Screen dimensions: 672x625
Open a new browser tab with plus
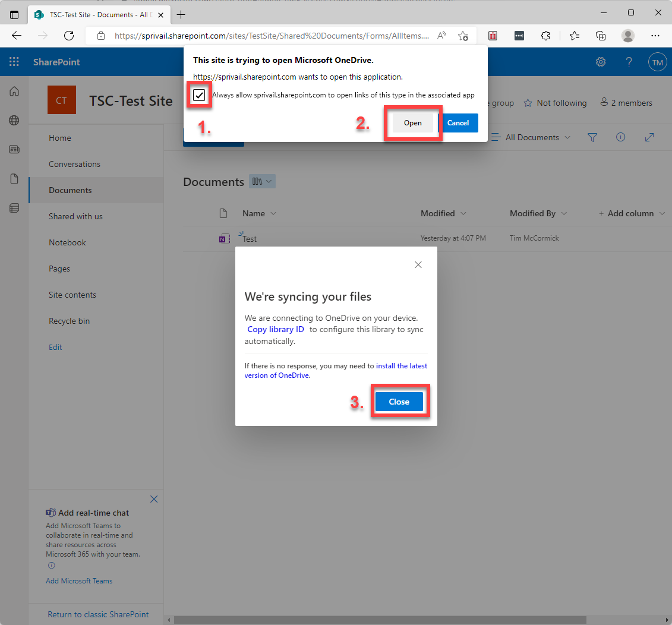click(181, 15)
